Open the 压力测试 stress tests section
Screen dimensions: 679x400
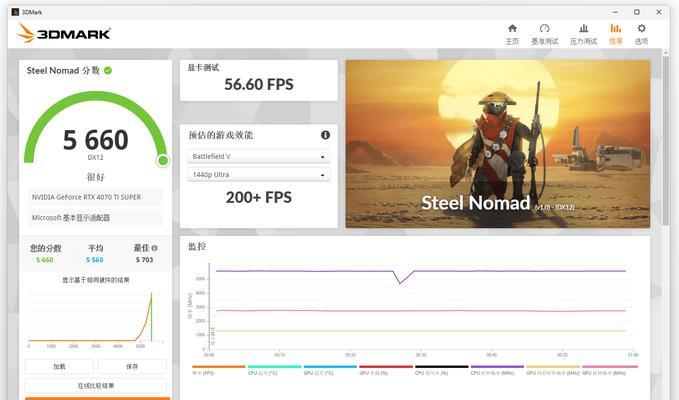pyautogui.click(x=583, y=34)
